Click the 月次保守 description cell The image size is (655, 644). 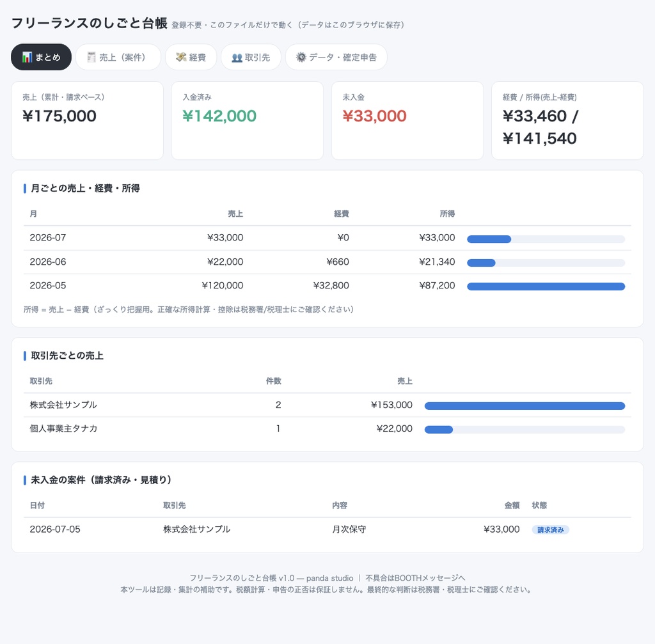coord(349,529)
